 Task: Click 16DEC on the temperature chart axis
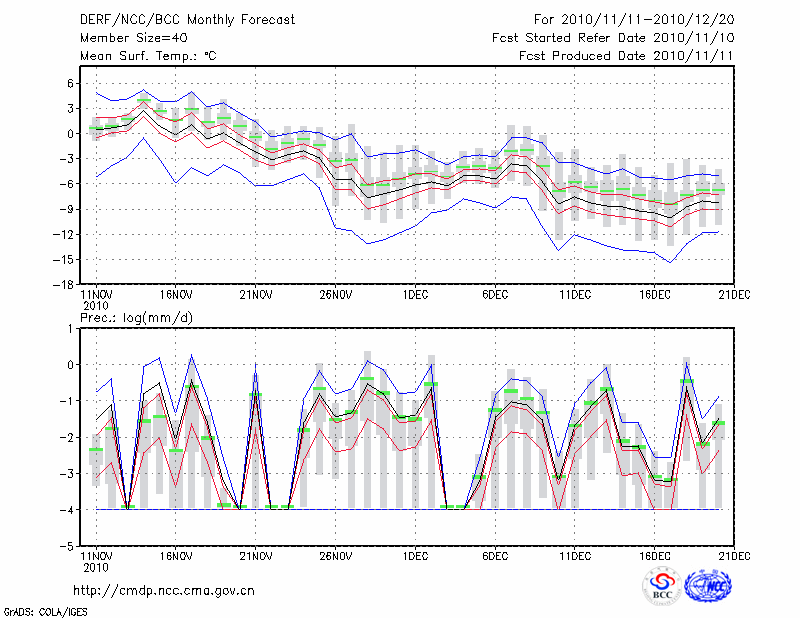[x=655, y=296]
